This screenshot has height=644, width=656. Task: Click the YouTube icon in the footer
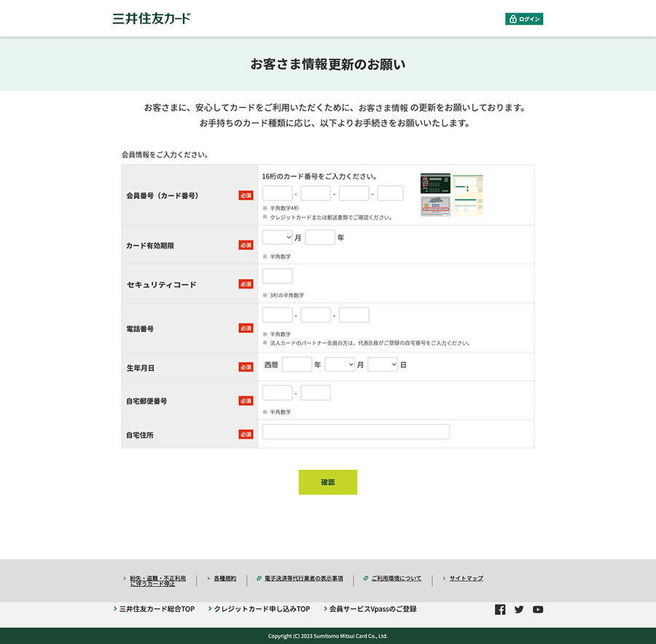pos(538,610)
